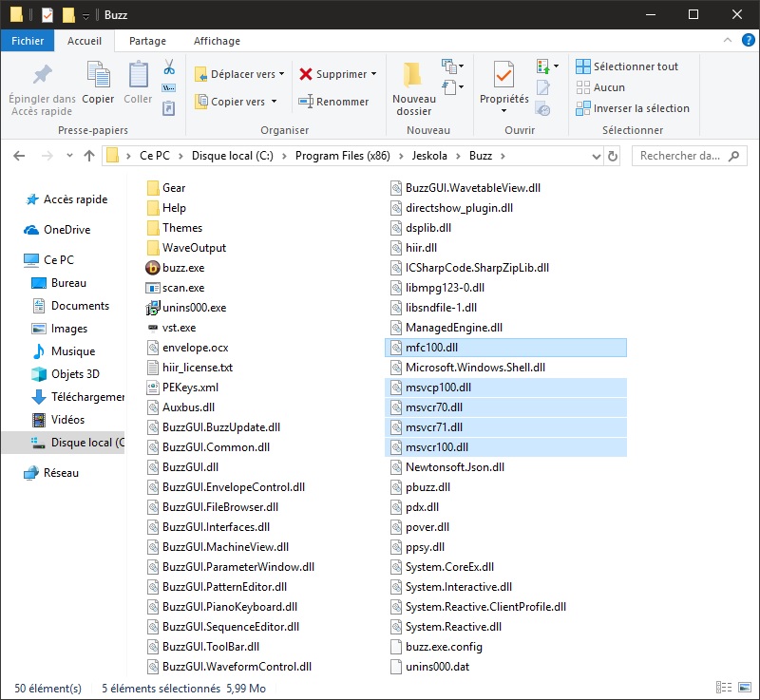The width and height of the screenshot is (760, 700).
Task: Click Disque local (C:) in address bar
Action: (232, 156)
